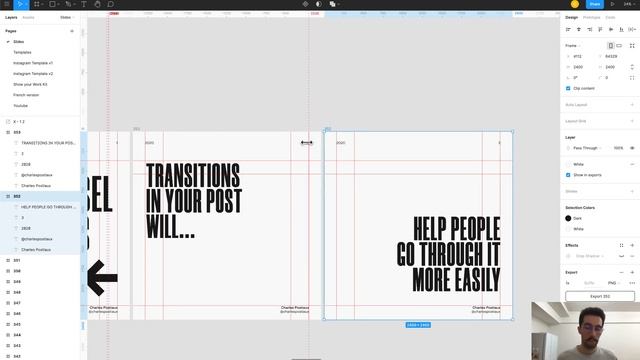Select the Rectangle shape tool
640x360 pixels.
52,4
